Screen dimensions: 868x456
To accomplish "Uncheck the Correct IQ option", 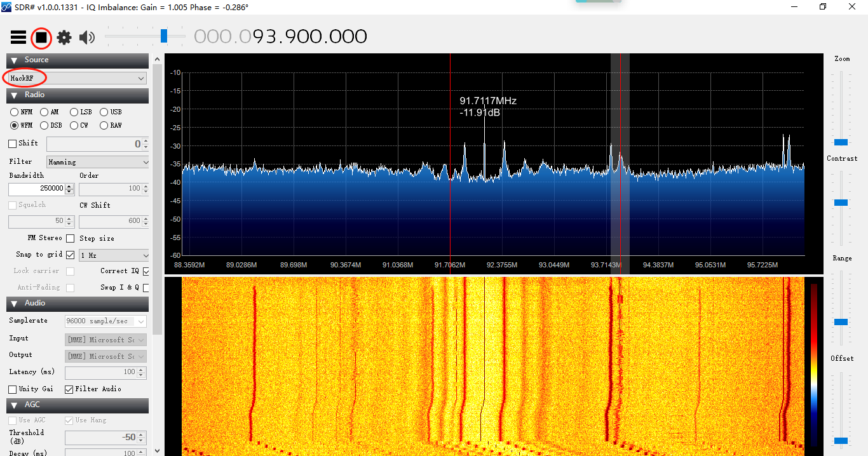I will tap(145, 271).
